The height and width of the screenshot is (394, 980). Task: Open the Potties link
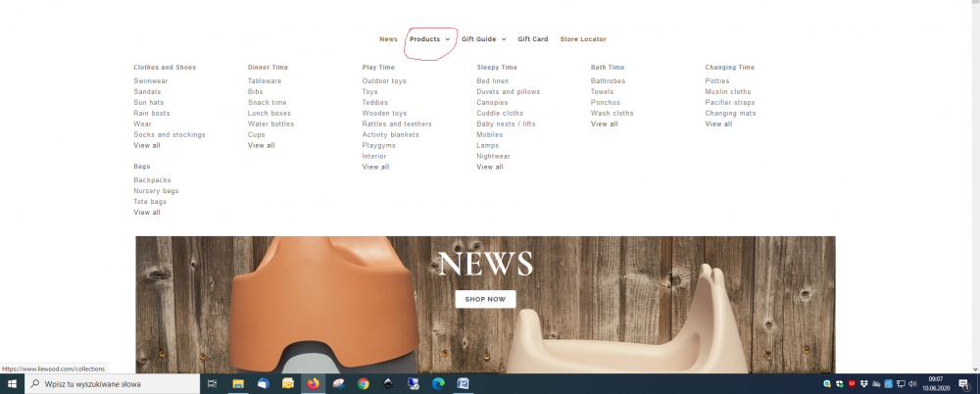[717, 80]
